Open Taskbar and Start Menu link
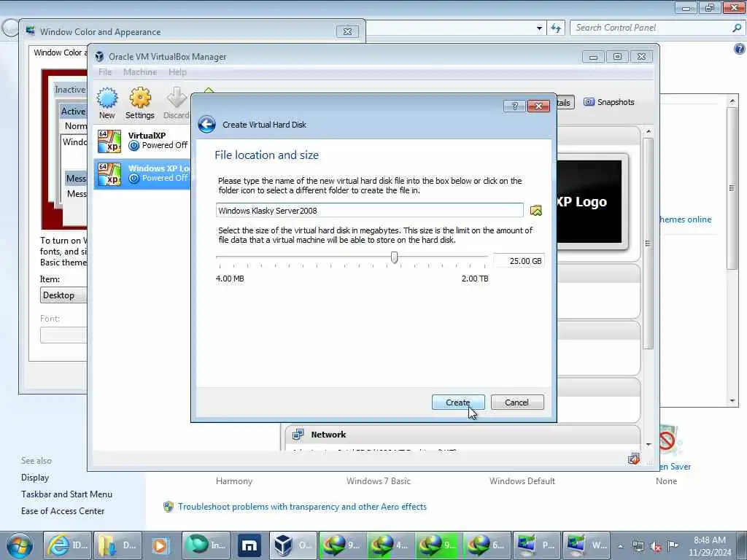 (x=66, y=494)
